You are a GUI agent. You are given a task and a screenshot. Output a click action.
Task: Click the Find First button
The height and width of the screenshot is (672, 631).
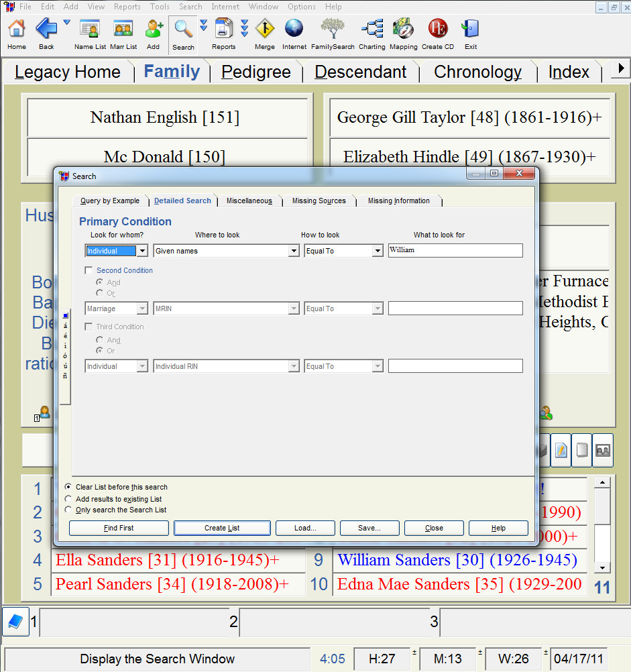pyautogui.click(x=119, y=528)
